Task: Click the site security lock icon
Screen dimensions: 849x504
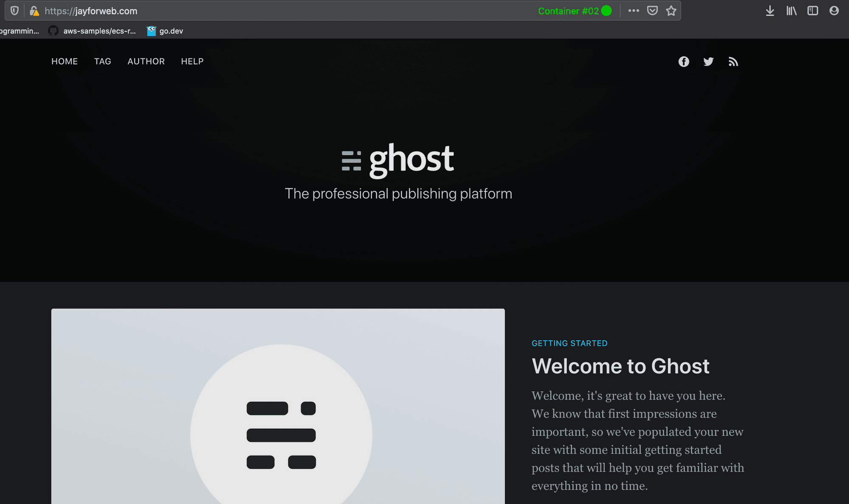Action: 35,11
